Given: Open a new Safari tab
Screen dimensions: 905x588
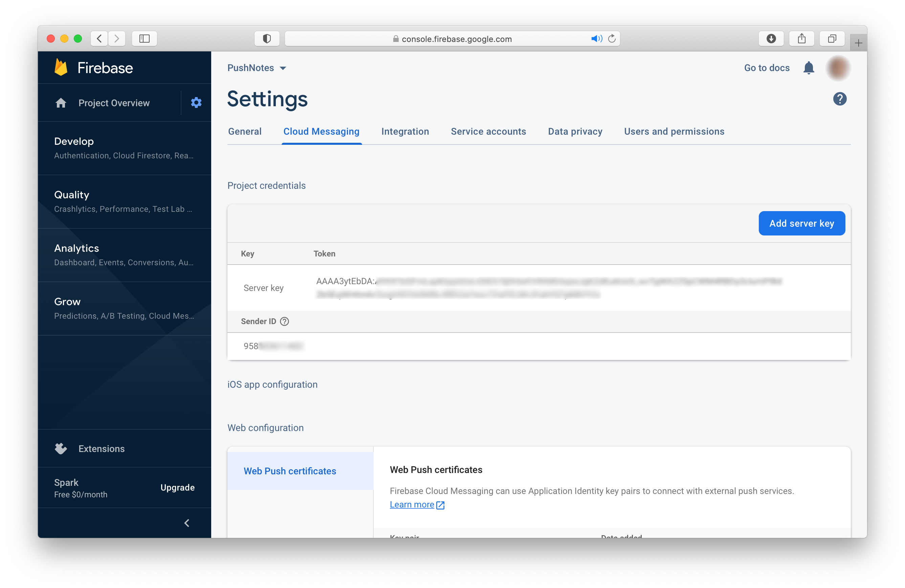Looking at the screenshot, I should click(858, 43).
